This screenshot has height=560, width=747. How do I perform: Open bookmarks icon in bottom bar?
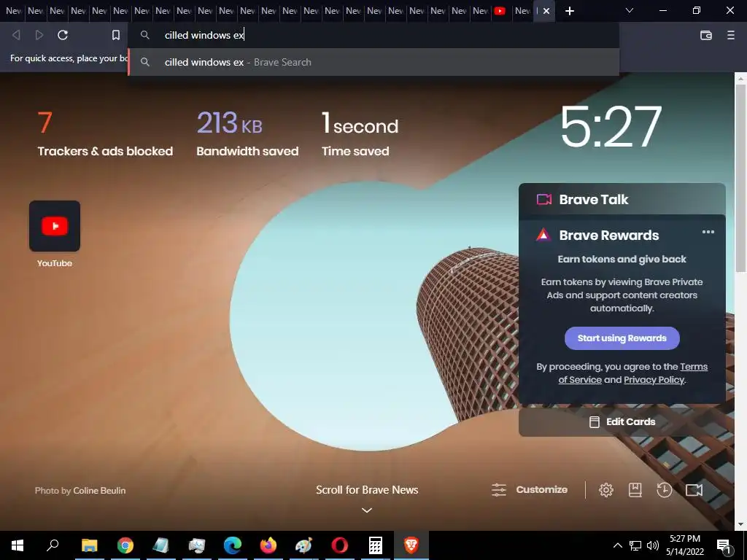pos(635,489)
